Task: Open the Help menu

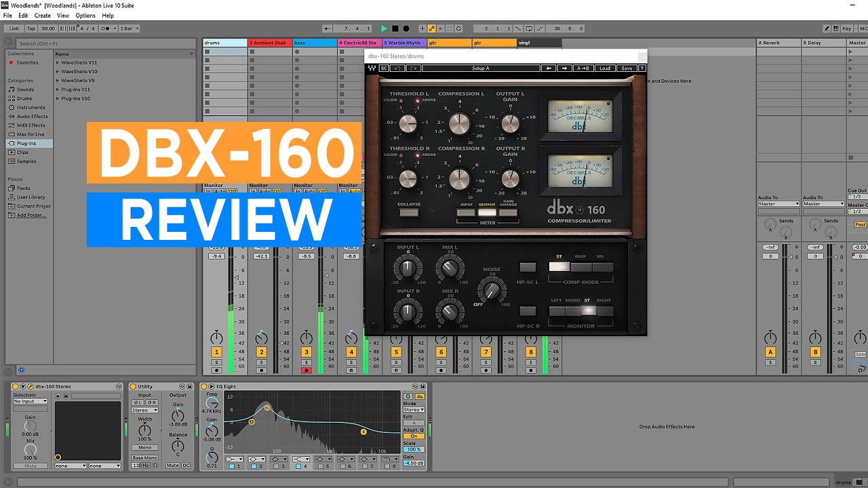Action: (108, 16)
